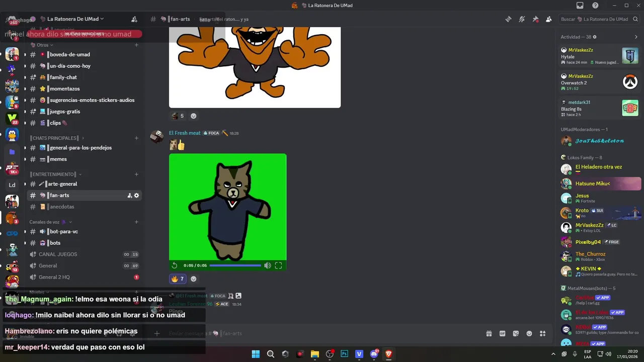Open the arte-general channel
644x362 pixels.
point(84,184)
